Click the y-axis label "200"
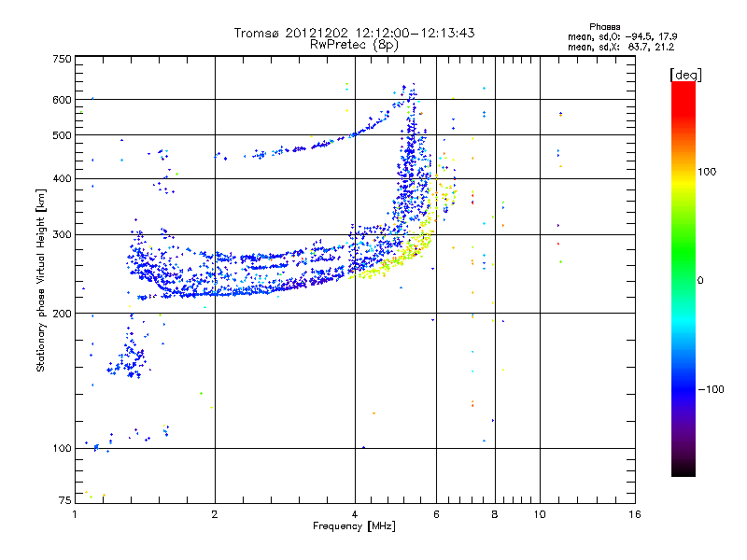The width and height of the screenshot is (747, 560). [62, 314]
